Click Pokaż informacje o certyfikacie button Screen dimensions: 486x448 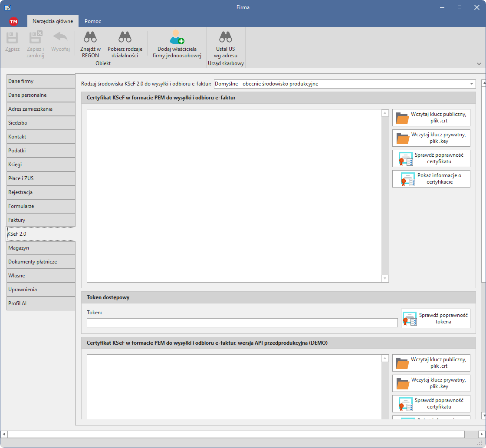click(x=431, y=179)
